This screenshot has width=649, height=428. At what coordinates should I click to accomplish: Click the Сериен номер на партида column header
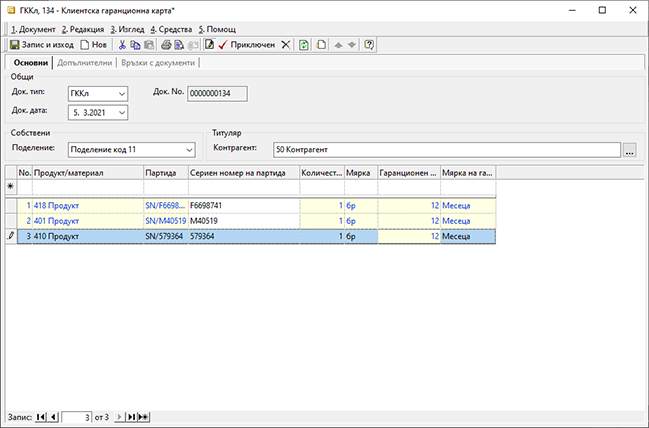click(x=244, y=173)
